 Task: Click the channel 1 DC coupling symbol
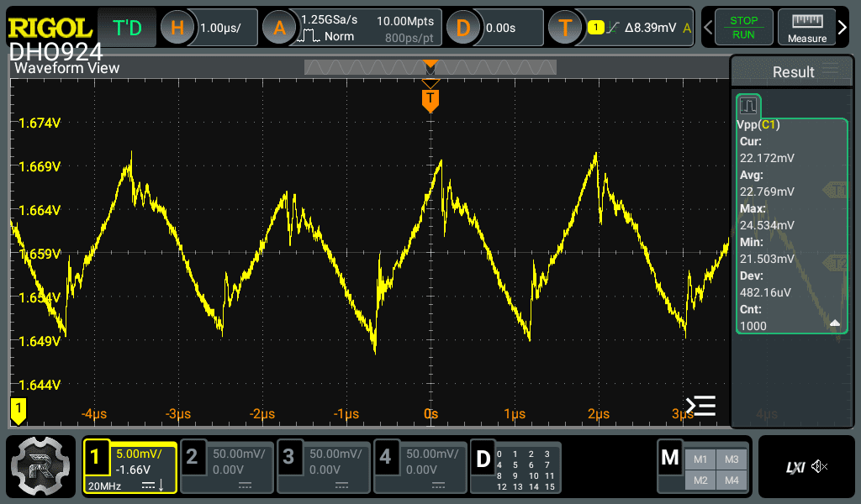[x=148, y=486]
